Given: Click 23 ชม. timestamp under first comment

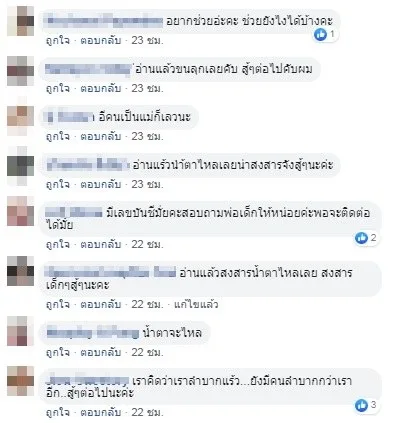Looking at the screenshot, I should (147, 41).
